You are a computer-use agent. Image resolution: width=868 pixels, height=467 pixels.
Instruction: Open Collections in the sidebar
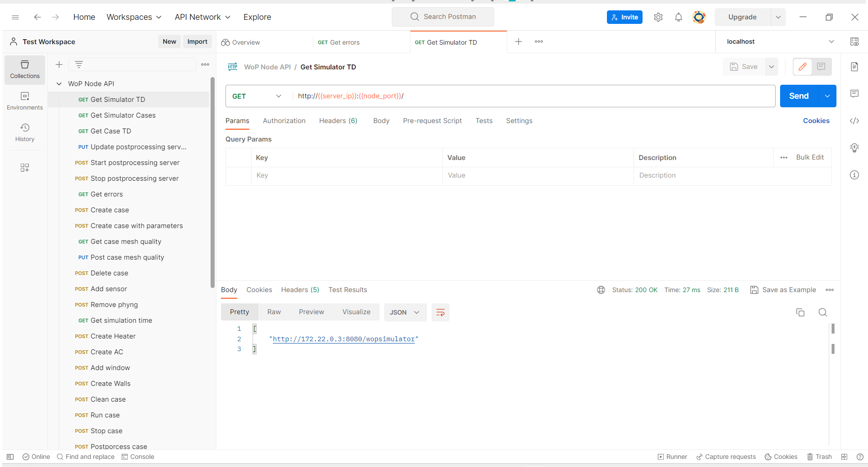coord(25,70)
